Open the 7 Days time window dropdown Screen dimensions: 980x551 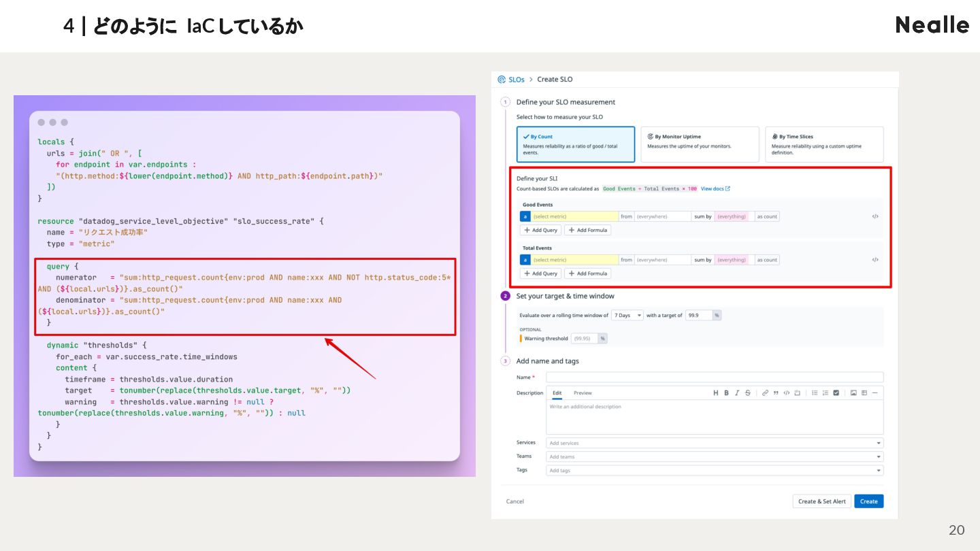point(627,316)
